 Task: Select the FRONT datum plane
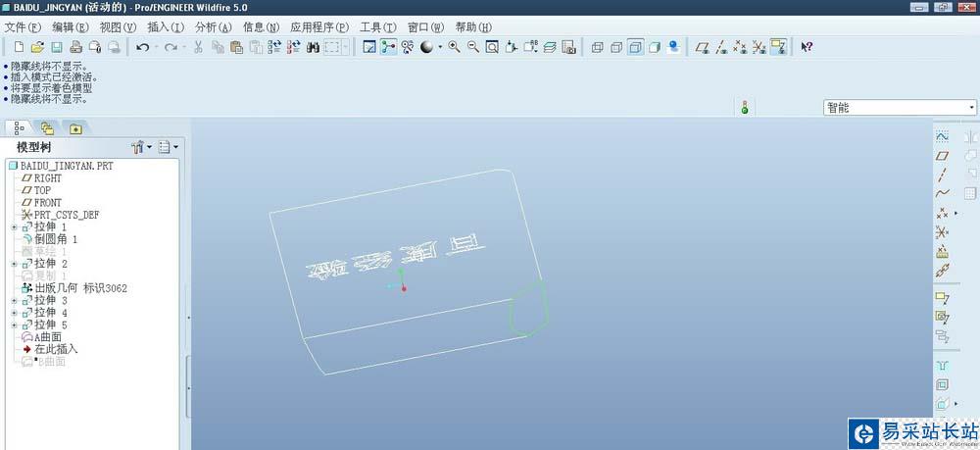tap(42, 203)
